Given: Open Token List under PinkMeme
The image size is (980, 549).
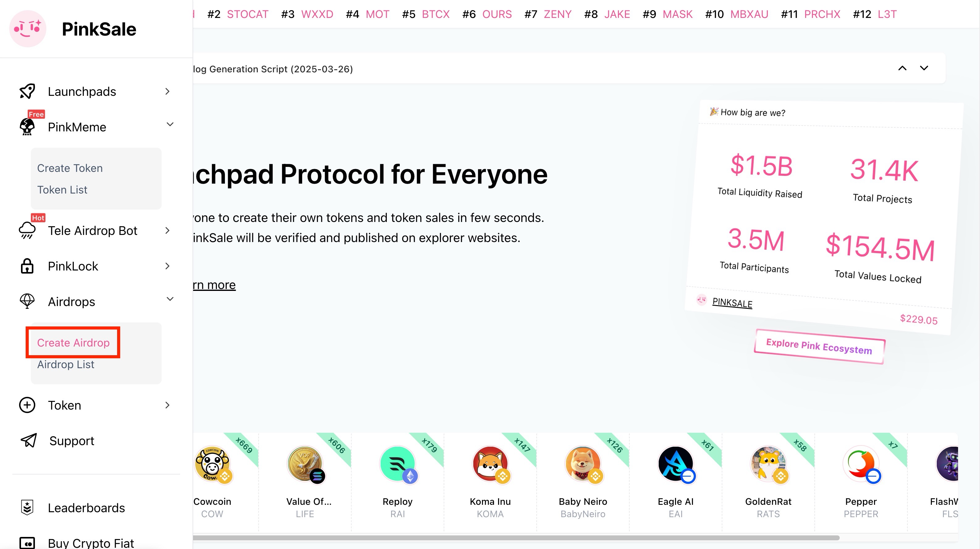Looking at the screenshot, I should point(62,189).
